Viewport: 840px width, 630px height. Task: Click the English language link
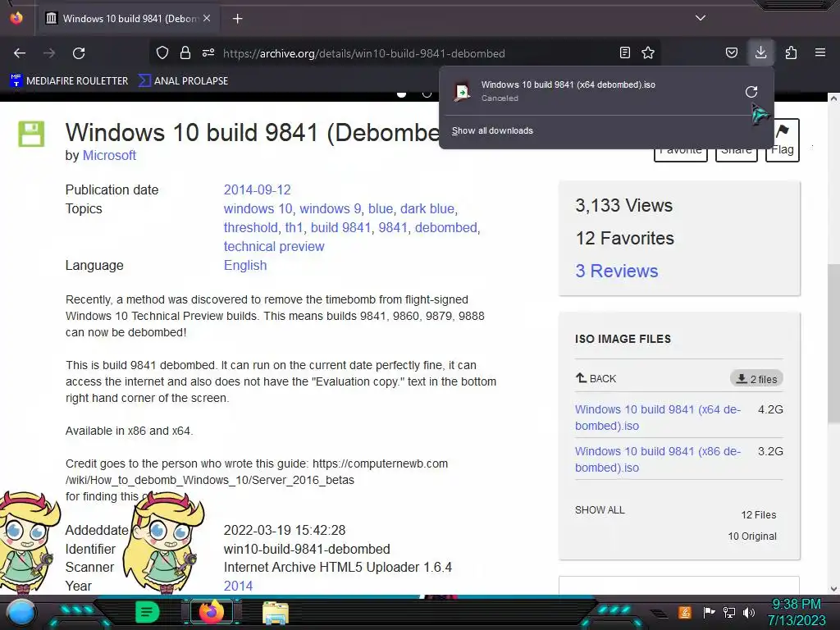pos(244,265)
